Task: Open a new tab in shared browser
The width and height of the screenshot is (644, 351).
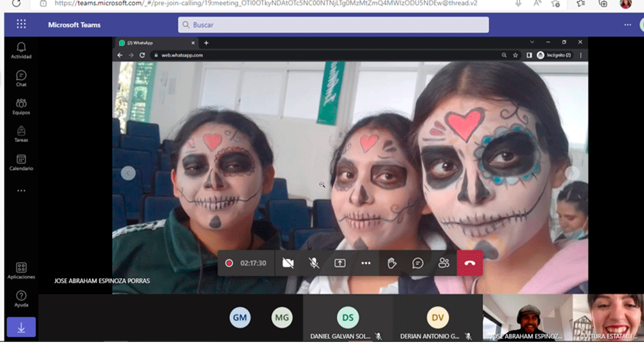Action: [206, 43]
